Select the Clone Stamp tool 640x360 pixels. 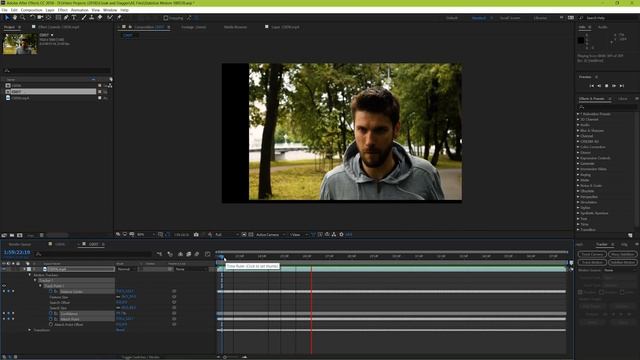point(91,18)
